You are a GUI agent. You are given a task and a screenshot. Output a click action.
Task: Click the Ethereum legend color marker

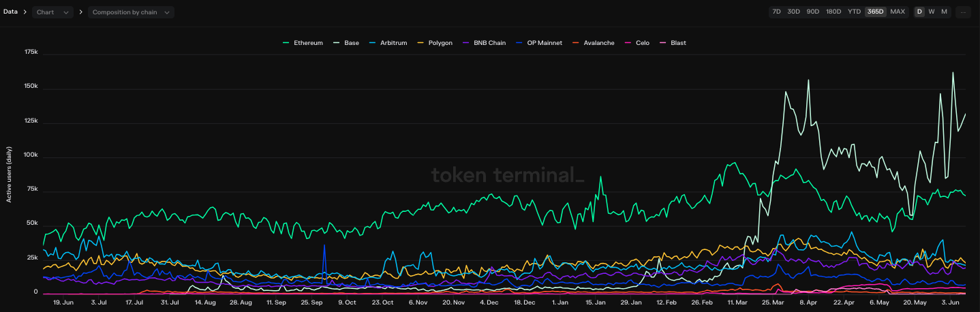(x=286, y=43)
